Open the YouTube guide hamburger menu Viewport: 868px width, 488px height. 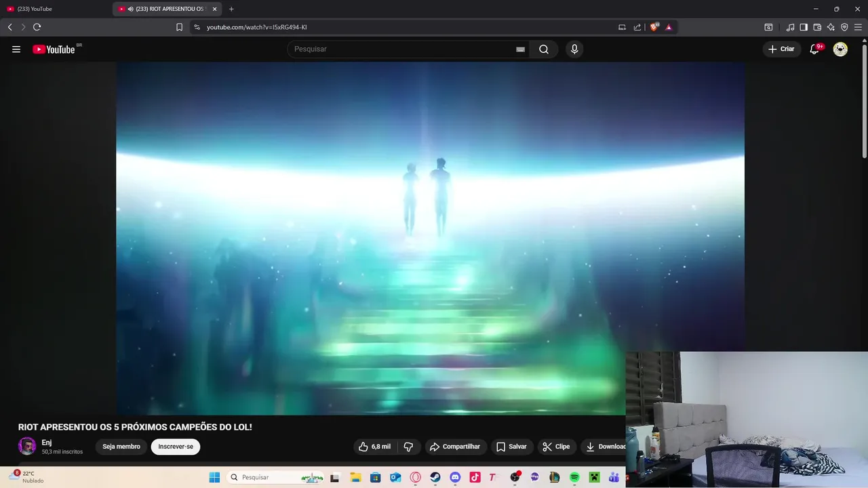pos(16,49)
